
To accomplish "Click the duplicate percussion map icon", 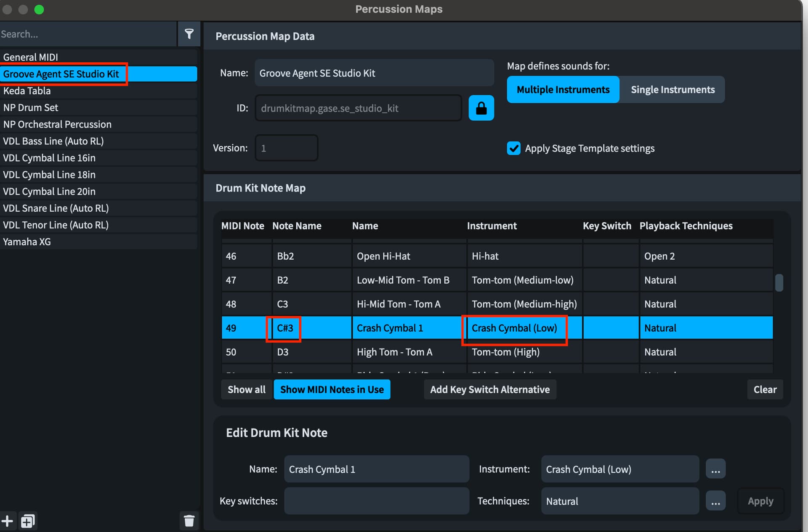I will pos(28,521).
